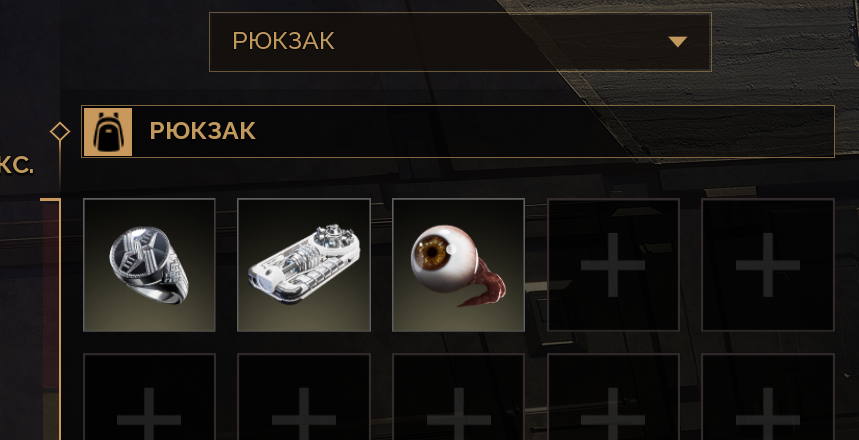859x440 pixels.
Task: Click the third empty slot in second row
Action: coord(459,397)
